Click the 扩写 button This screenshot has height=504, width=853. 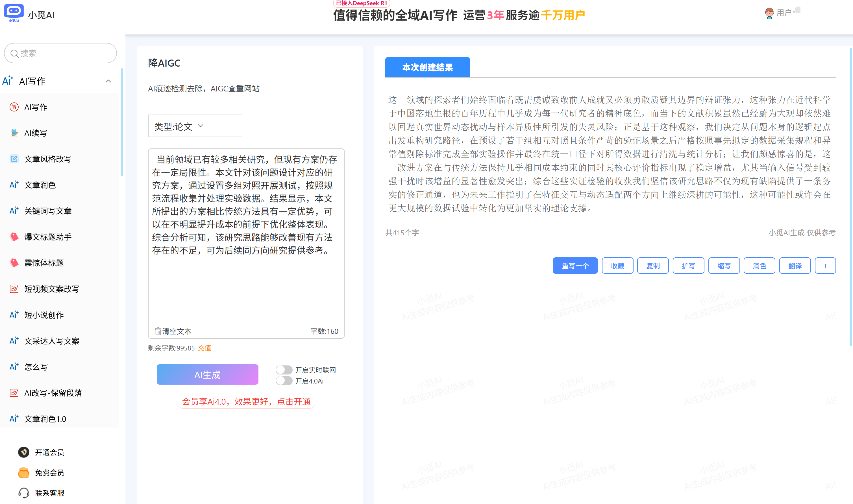(x=689, y=266)
